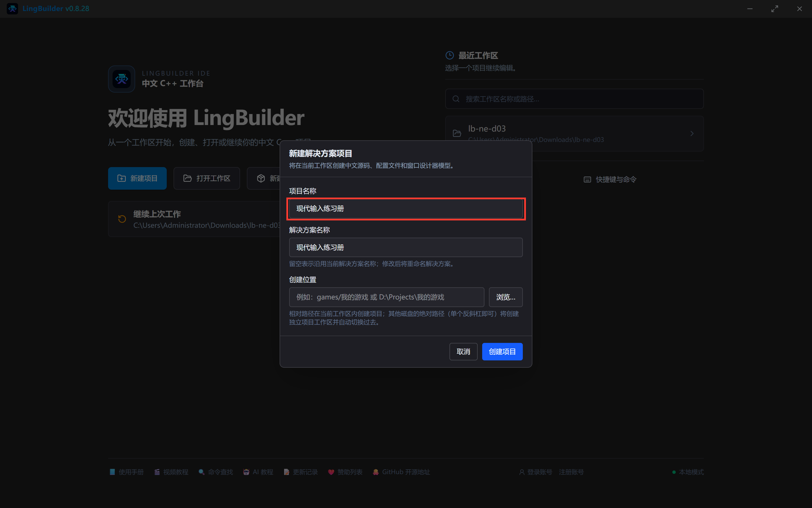Click the notepad icon beside 更新记录
The width and height of the screenshot is (812, 508).
point(286,472)
